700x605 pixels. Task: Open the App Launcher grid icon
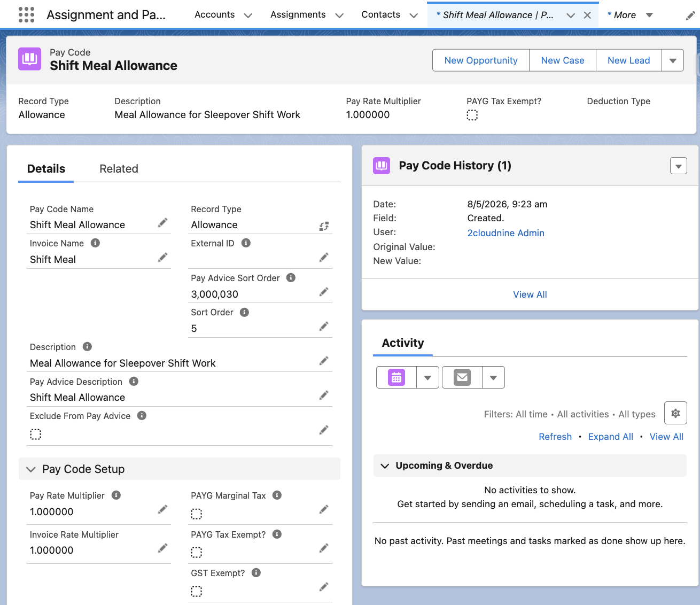pos(26,14)
